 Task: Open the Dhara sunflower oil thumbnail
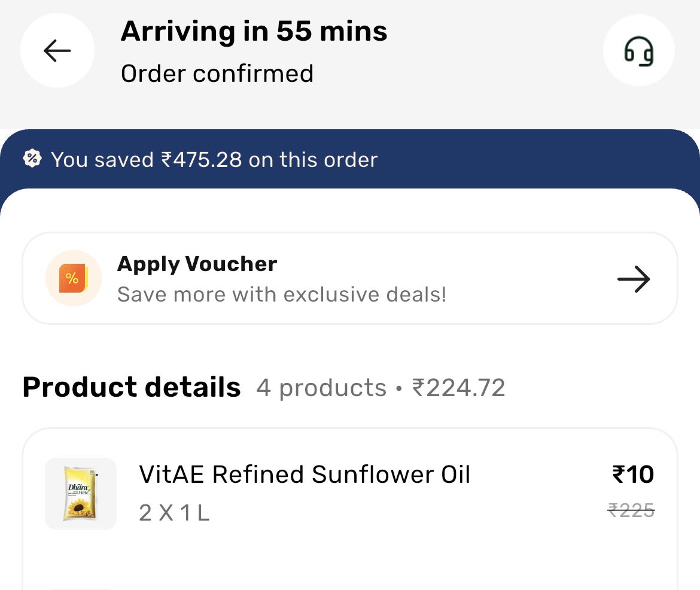pyautogui.click(x=80, y=494)
